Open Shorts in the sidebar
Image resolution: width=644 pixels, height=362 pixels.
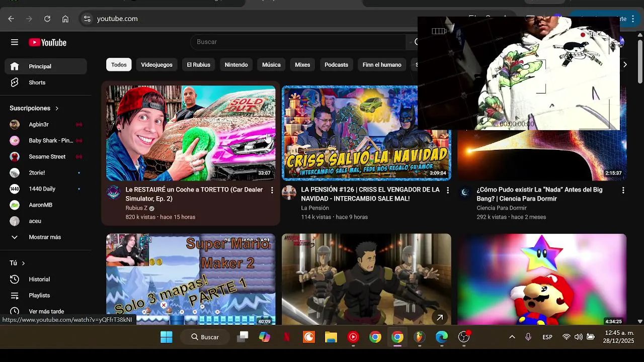pyautogui.click(x=46, y=82)
